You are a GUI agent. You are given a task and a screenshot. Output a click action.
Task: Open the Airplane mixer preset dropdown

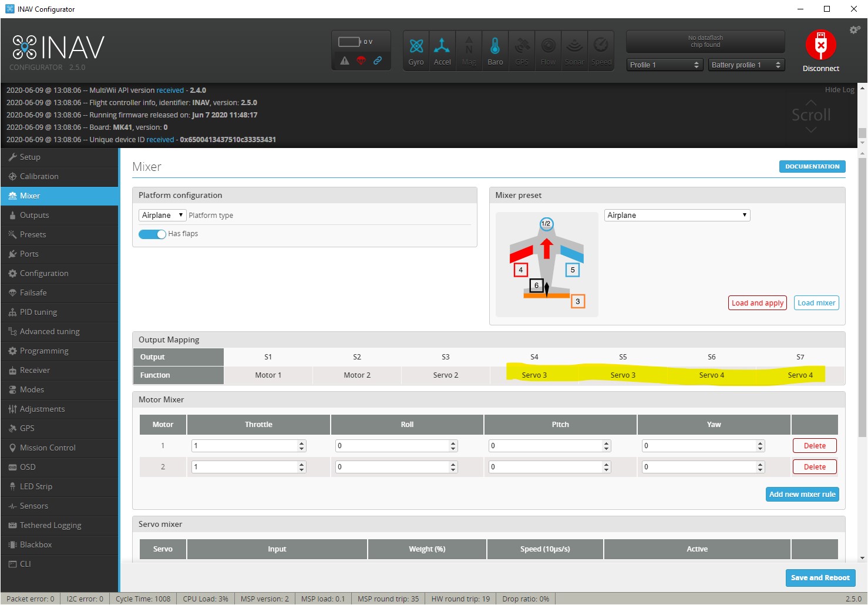coord(677,215)
